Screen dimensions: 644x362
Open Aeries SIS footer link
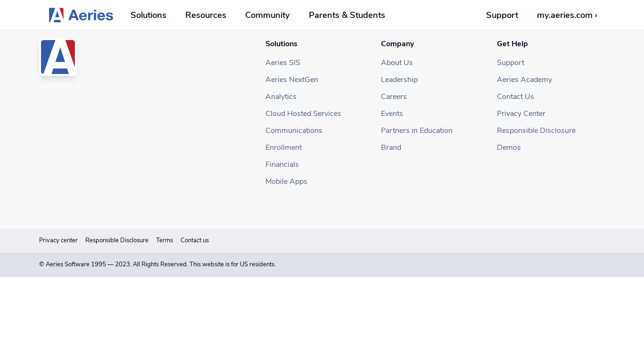click(x=282, y=63)
